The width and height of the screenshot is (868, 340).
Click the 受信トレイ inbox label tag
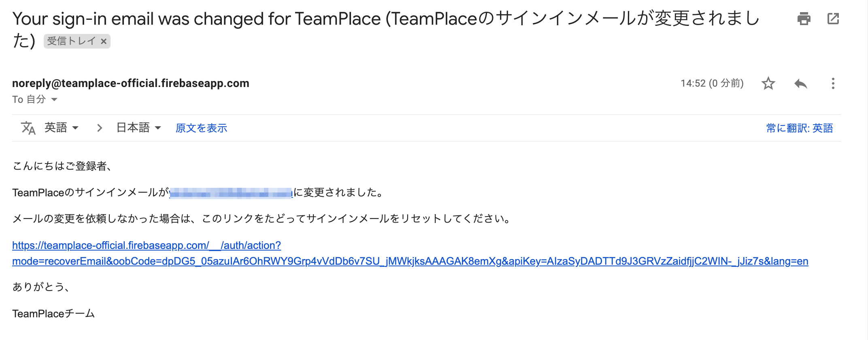click(x=71, y=41)
